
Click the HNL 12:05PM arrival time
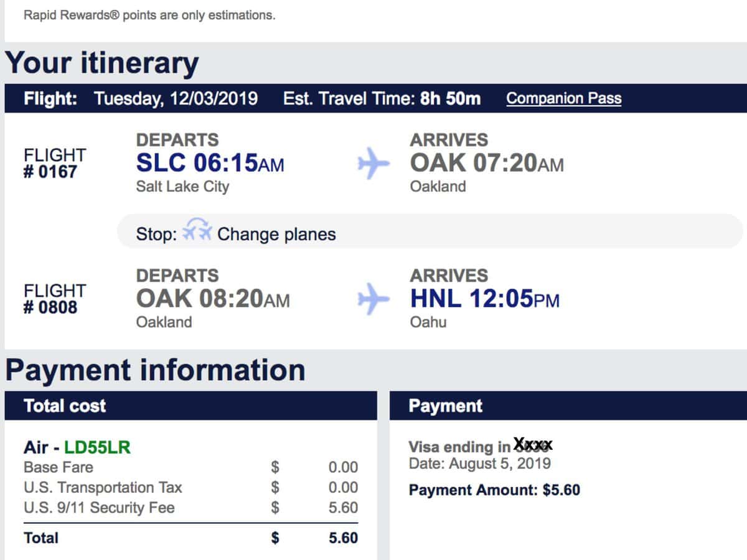point(484,299)
